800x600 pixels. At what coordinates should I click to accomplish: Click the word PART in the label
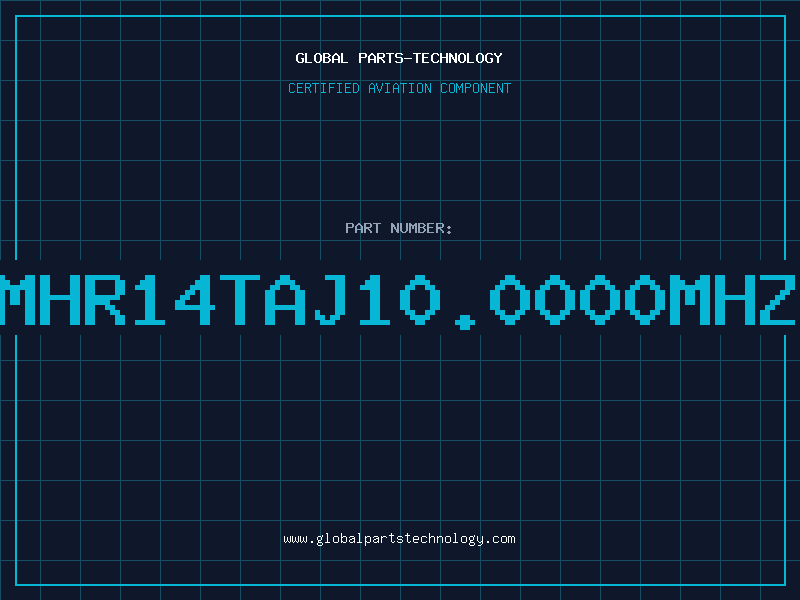(x=363, y=228)
